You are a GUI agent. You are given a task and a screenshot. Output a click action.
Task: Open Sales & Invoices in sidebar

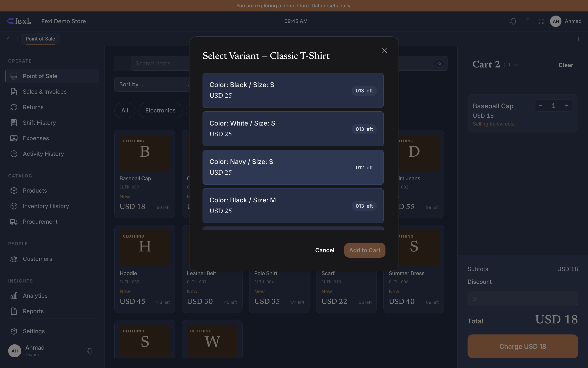pyautogui.click(x=52, y=92)
